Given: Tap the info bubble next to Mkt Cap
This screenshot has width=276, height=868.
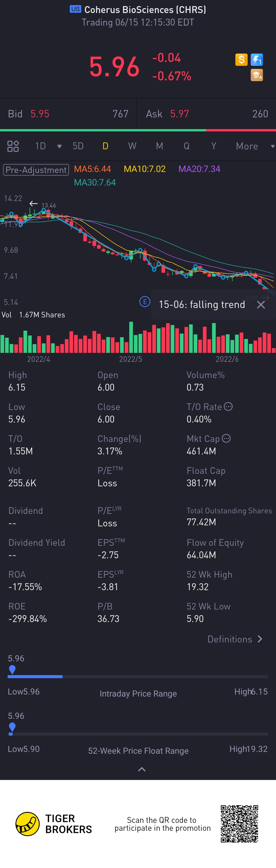Looking at the screenshot, I should tap(226, 438).
